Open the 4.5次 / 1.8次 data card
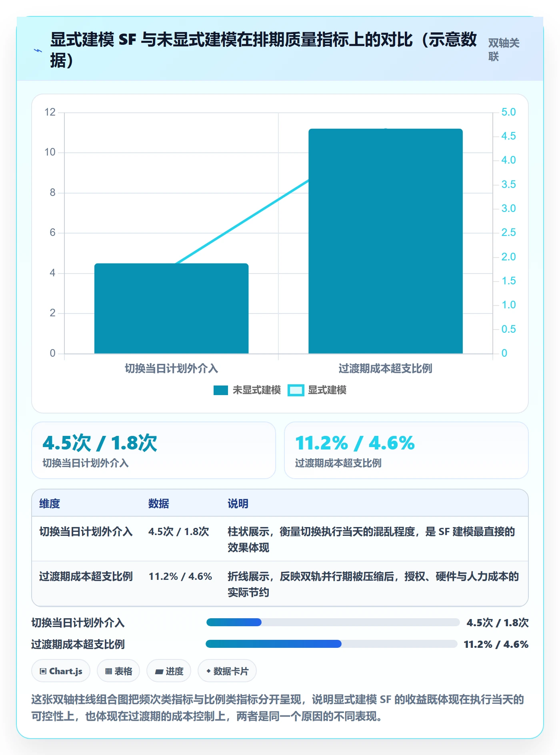The height and width of the screenshot is (755, 560). point(154,450)
